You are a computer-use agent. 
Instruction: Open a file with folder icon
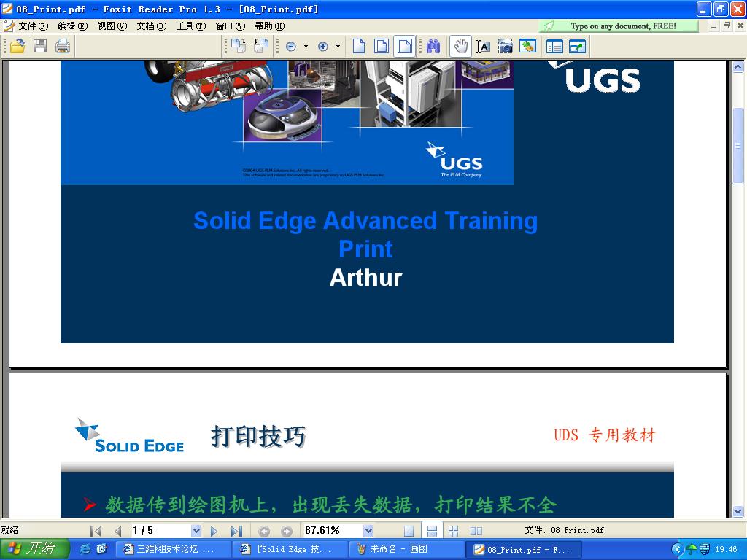[x=18, y=46]
